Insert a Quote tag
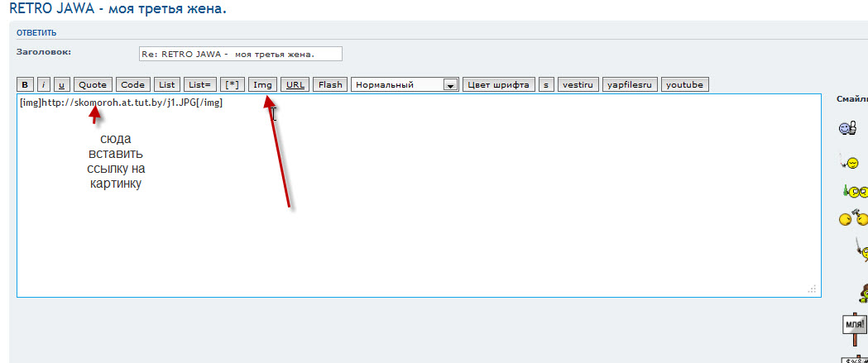The width and height of the screenshot is (868, 363). tap(93, 84)
